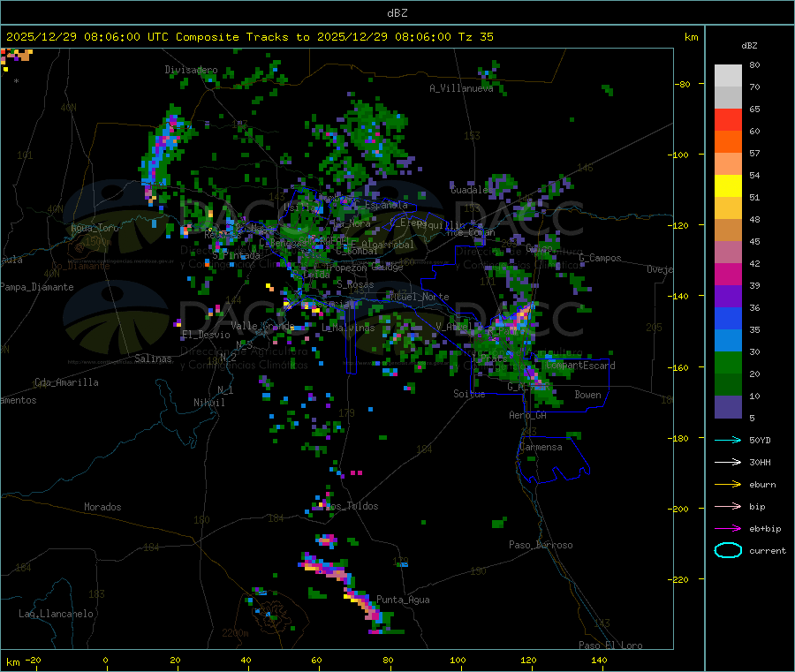This screenshot has height=672, width=795.
Task: Select the 80 dBZ light gray swatch
Action: [x=728, y=76]
